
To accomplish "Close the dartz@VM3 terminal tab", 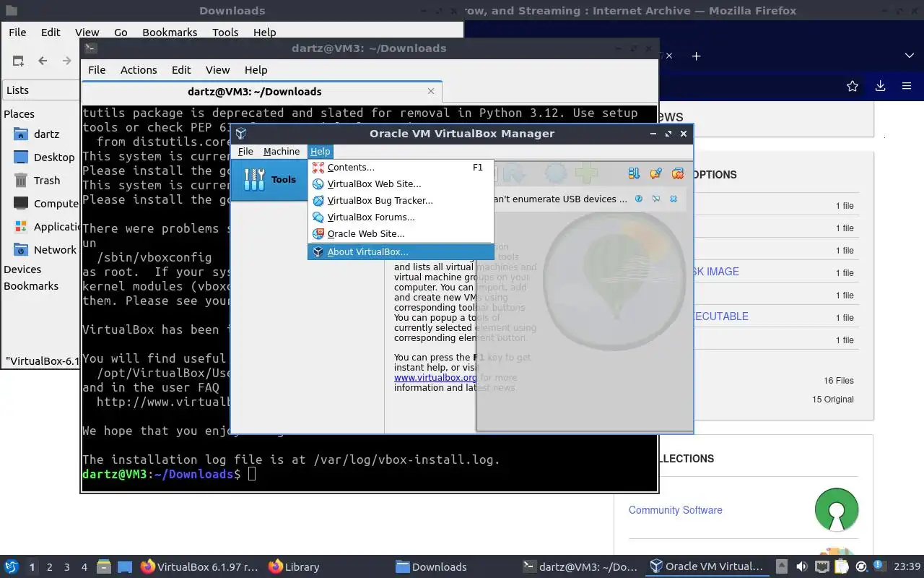I will click(431, 91).
